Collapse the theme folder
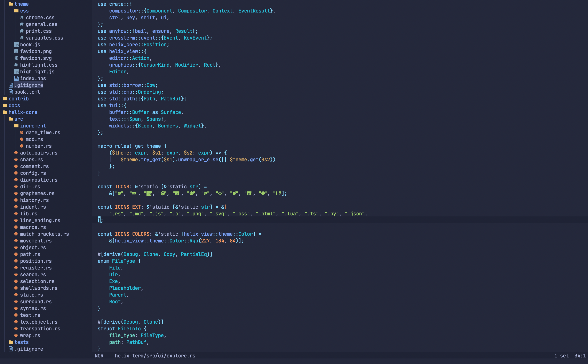The height and width of the screenshot is (364, 588). pos(21,4)
